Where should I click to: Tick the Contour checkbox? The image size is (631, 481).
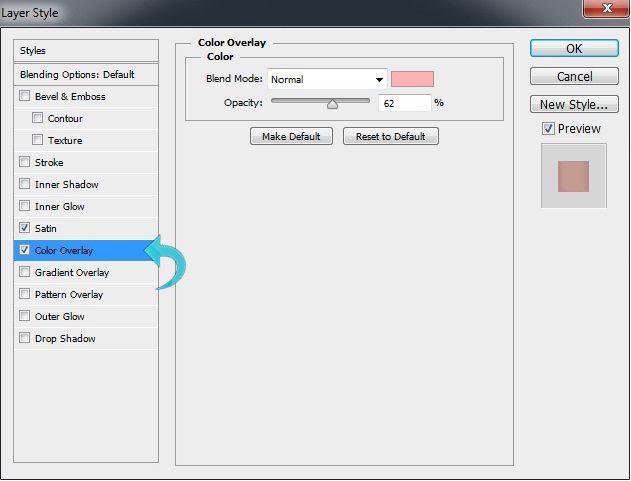pos(37,118)
